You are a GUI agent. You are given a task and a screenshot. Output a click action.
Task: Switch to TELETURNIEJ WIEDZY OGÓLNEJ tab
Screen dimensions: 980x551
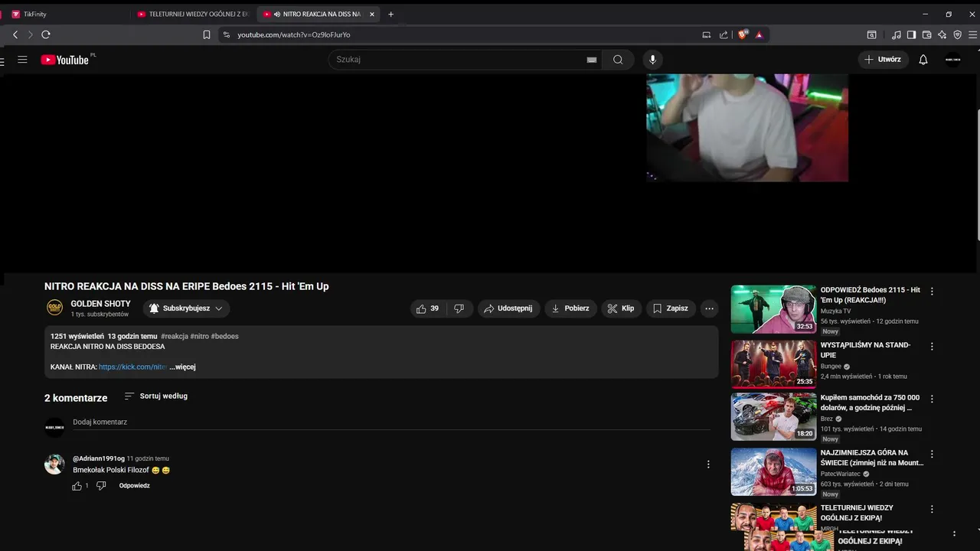pyautogui.click(x=194, y=14)
